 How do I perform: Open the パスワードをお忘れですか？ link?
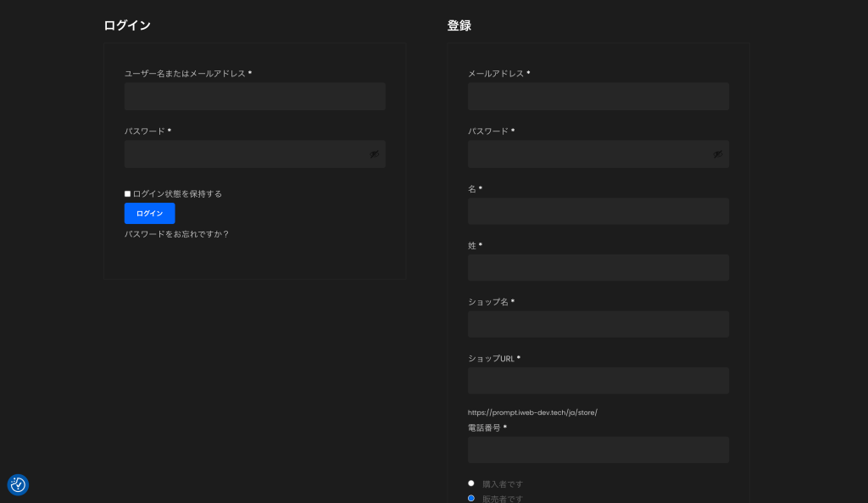(176, 234)
